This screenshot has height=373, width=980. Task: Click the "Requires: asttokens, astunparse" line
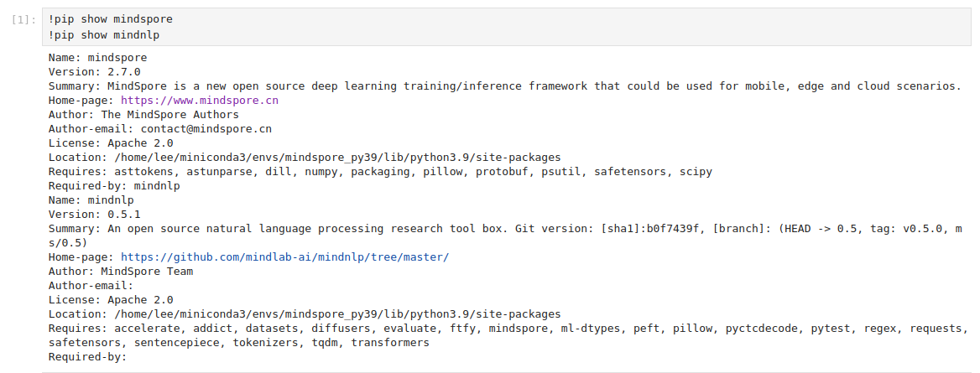(379, 171)
